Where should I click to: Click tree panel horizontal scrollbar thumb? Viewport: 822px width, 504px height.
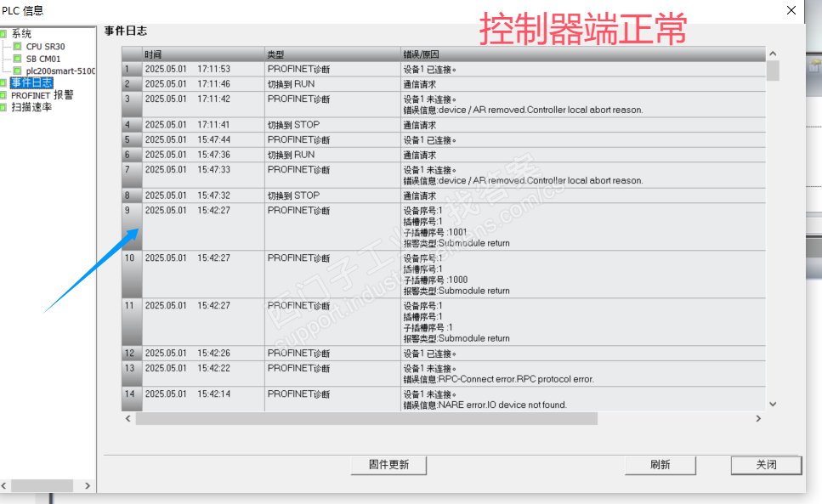click(42, 486)
